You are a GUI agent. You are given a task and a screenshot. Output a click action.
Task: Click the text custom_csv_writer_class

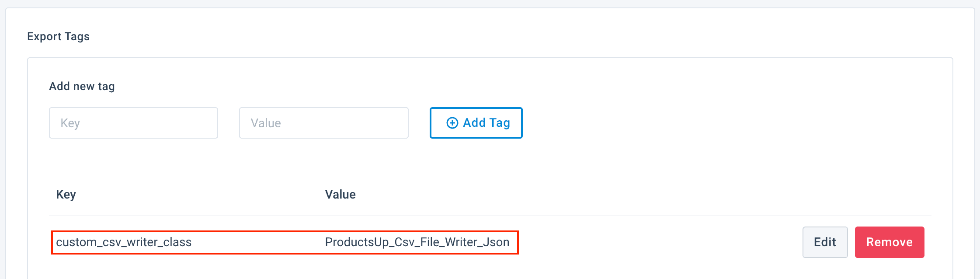click(124, 242)
